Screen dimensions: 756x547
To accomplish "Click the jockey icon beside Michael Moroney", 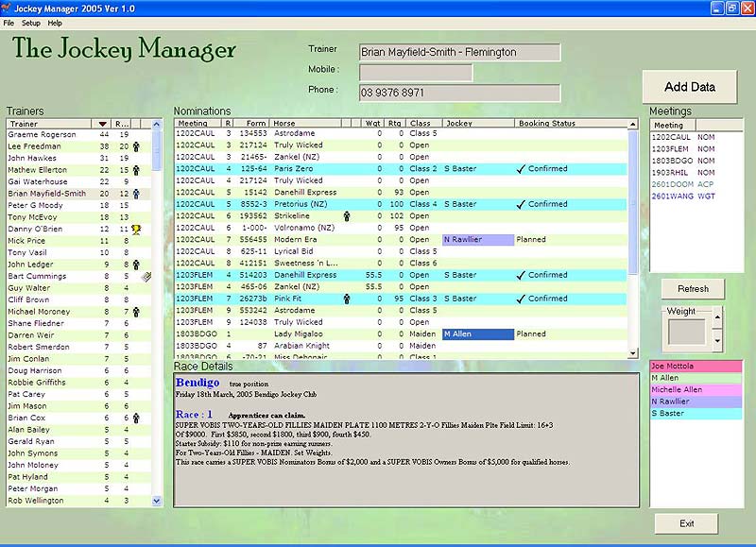I will (136, 312).
